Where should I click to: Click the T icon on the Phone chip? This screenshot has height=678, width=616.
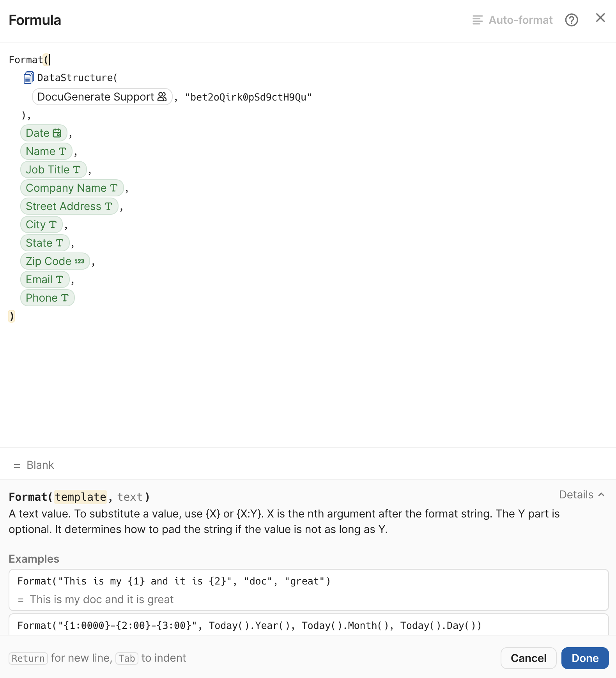65,298
